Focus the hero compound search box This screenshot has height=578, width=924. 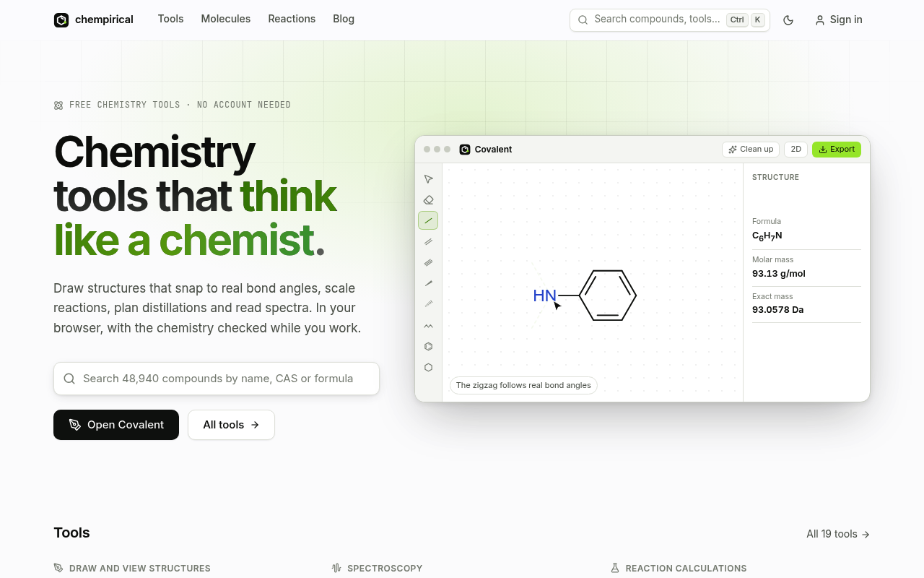(x=217, y=379)
